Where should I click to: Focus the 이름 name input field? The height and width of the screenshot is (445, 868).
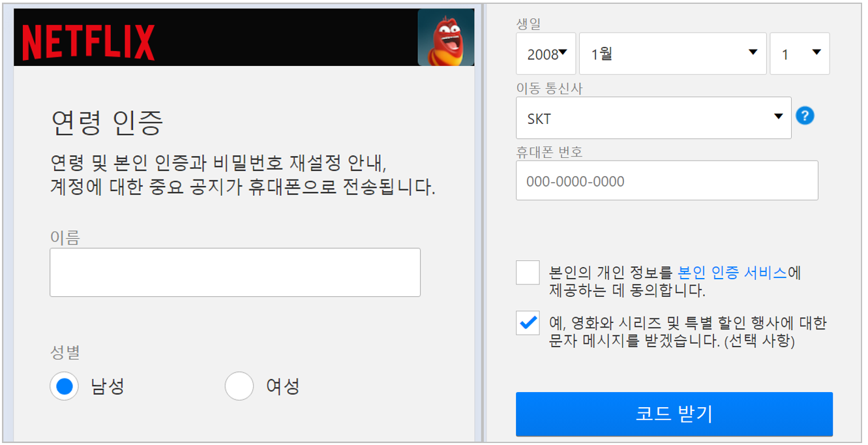click(235, 272)
